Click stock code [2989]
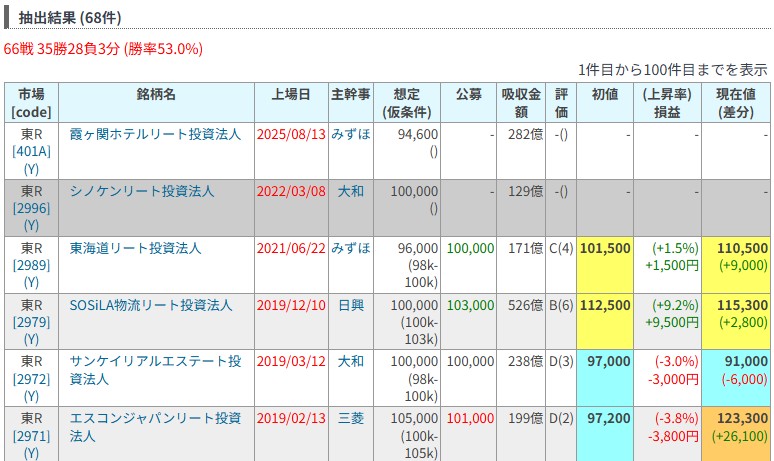Image resolution: width=774 pixels, height=461 pixels. click(31, 265)
